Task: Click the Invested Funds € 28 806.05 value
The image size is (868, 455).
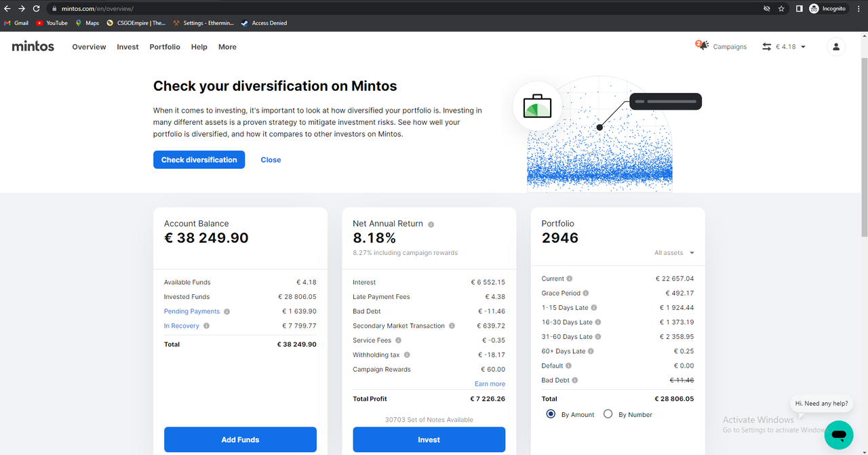Action: pyautogui.click(x=297, y=297)
